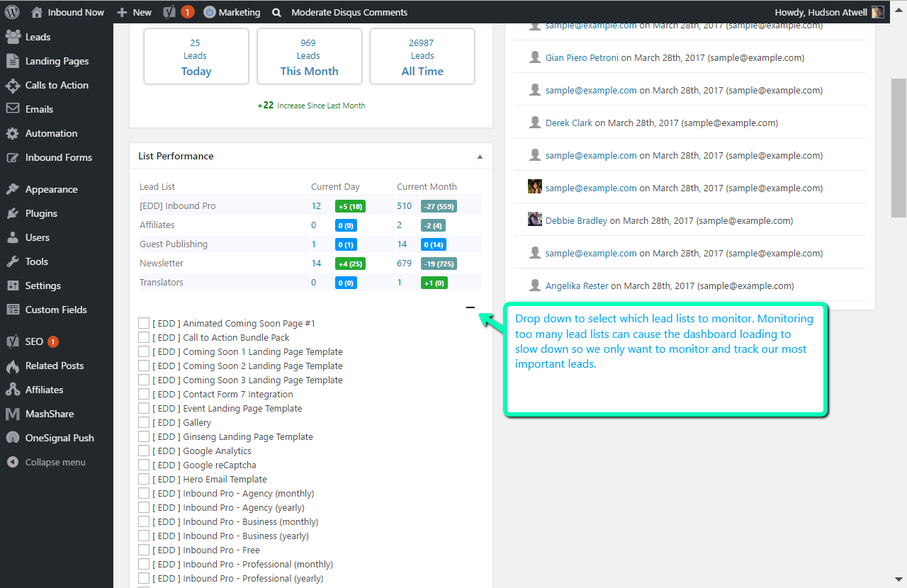Viewport: 907px width, 588px height.
Task: Click Guest Publishing month count 14
Action: pyautogui.click(x=402, y=244)
